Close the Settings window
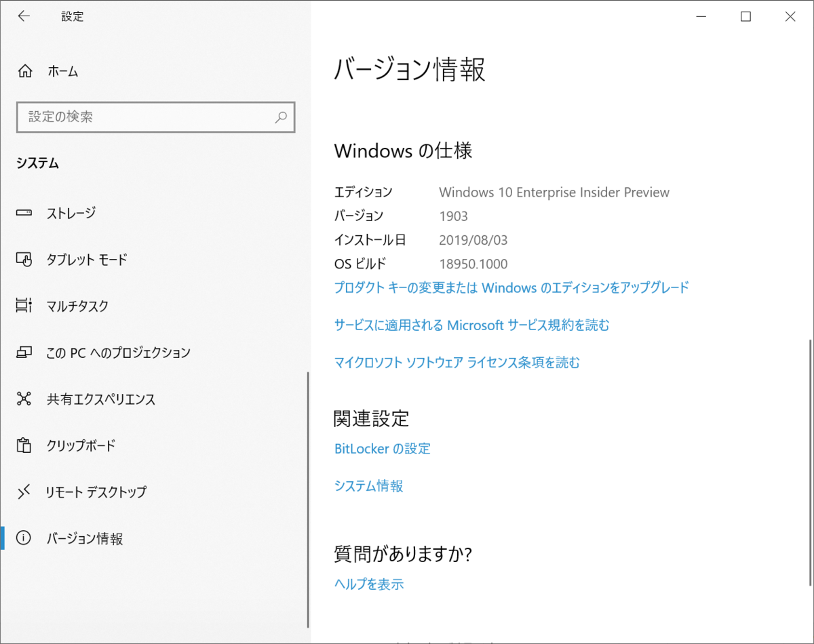Screen dimensions: 814x644 [790, 17]
